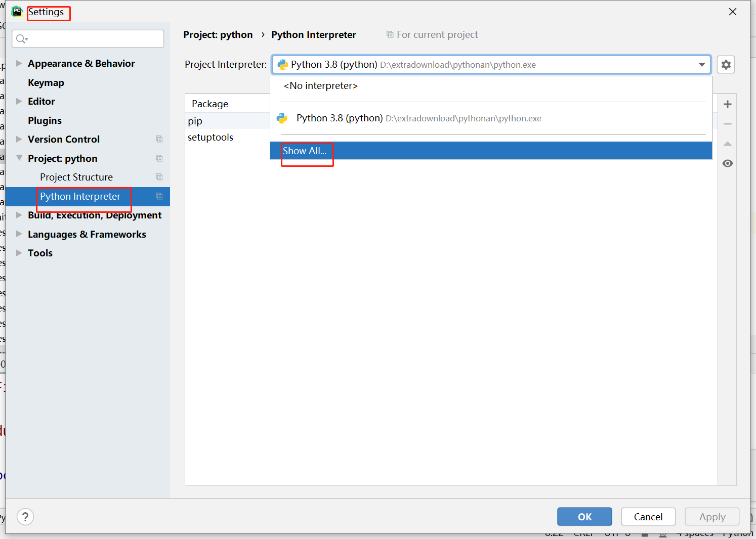756x539 pixels.
Task: Toggle the show early releases eye icon
Action: (x=728, y=163)
